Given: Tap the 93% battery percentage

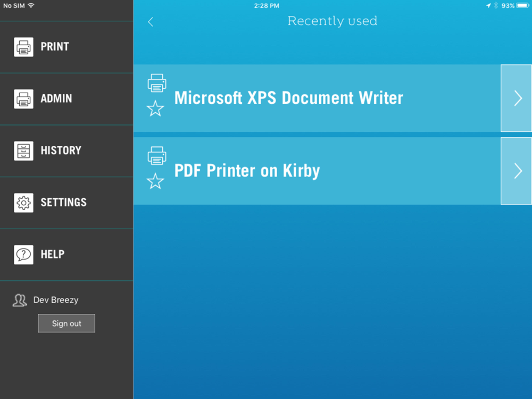Looking at the screenshot, I should [508, 6].
